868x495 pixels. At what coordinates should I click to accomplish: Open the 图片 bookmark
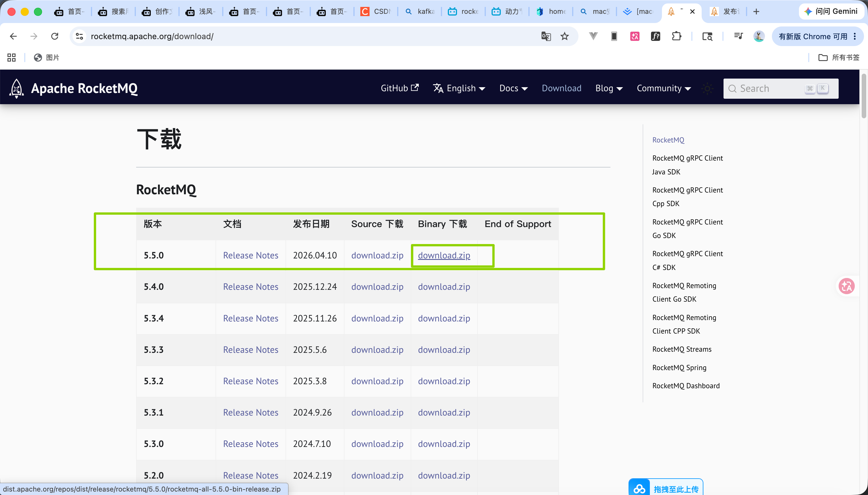47,58
